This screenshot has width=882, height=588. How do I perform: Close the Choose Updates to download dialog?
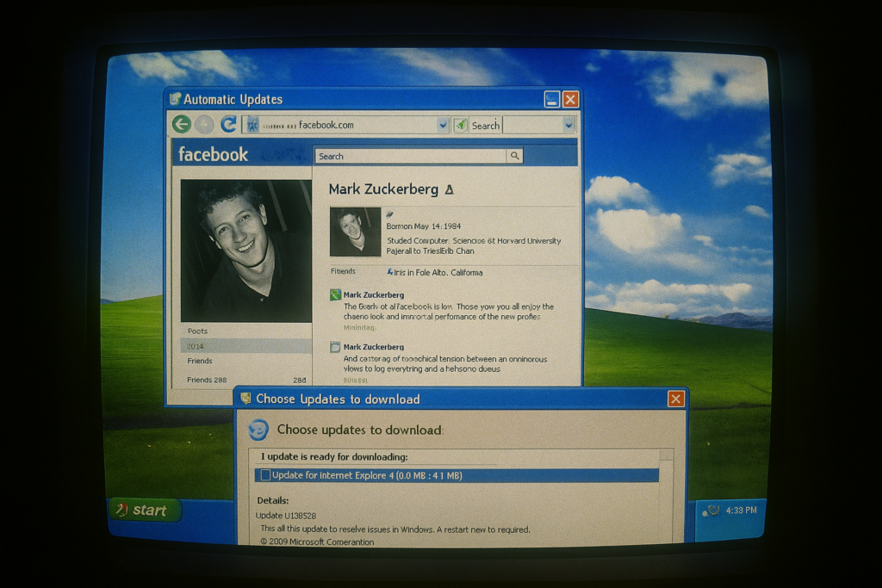pos(675,399)
